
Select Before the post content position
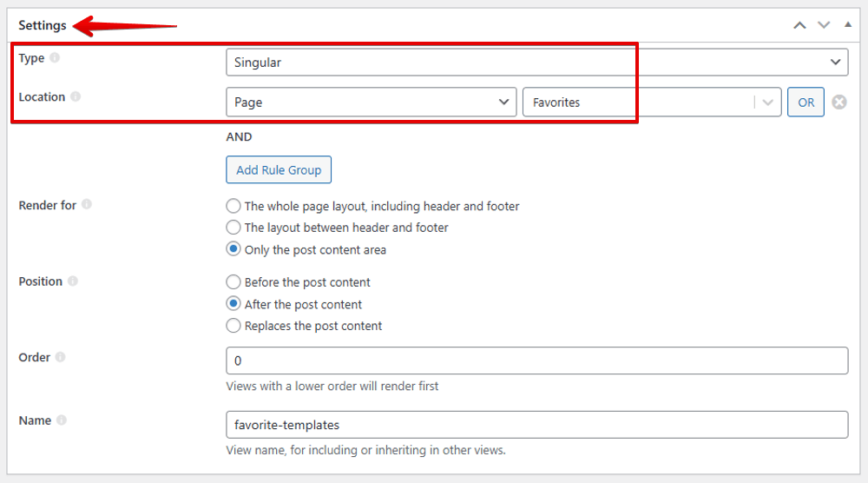tap(233, 282)
